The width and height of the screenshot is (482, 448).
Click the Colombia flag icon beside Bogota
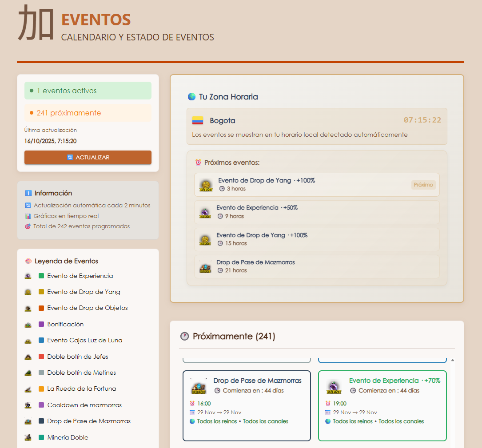pyautogui.click(x=198, y=120)
